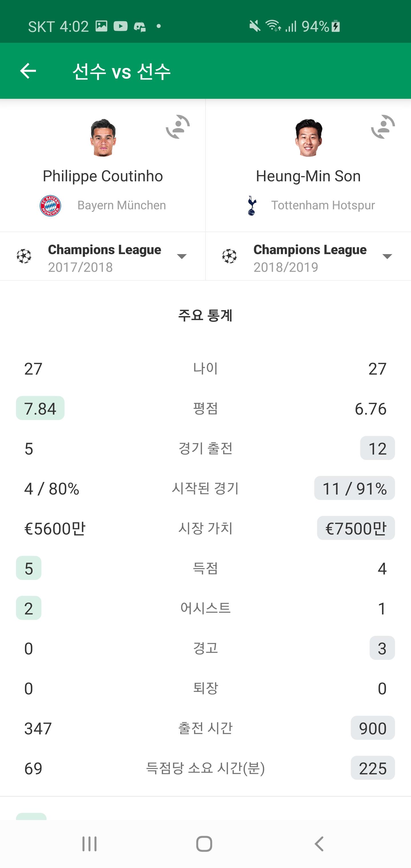Tap Son's €7500만 market value badge
This screenshot has height=868, width=411.
pos(356,528)
